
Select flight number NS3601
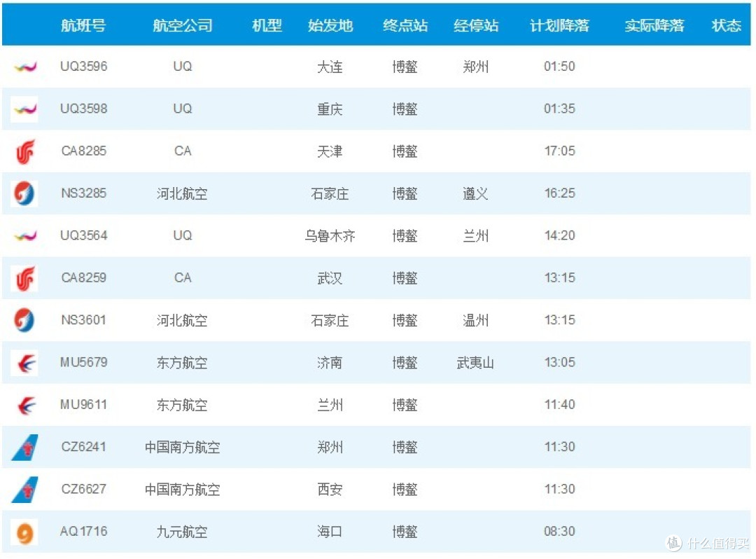click(83, 320)
